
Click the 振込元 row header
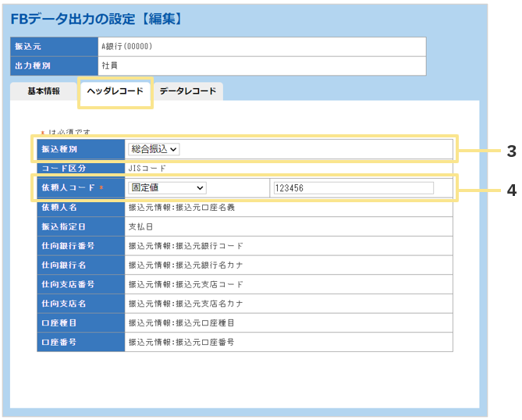pyautogui.click(x=53, y=47)
